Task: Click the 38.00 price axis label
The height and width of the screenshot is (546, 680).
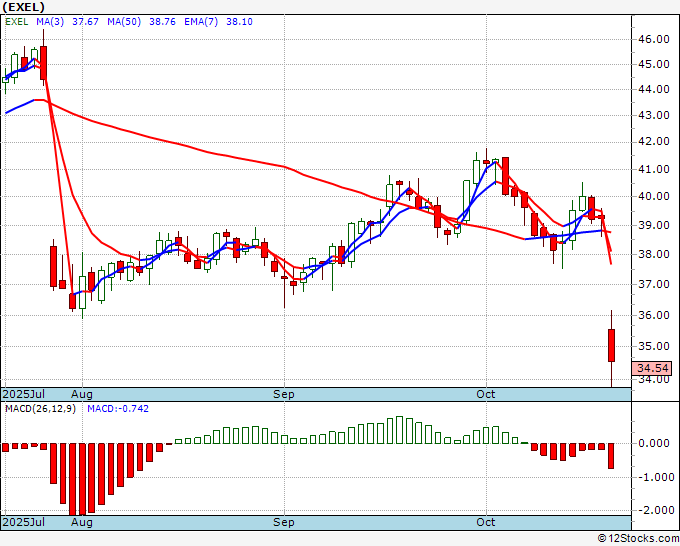Action: click(x=654, y=254)
